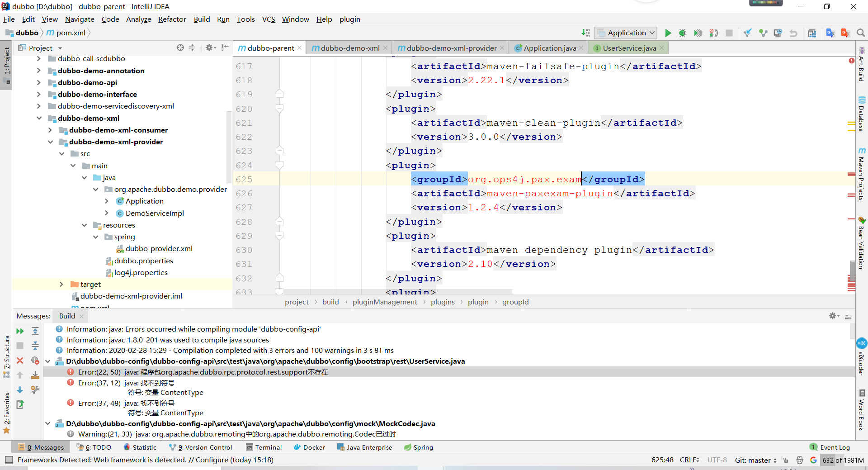Toggle tool window bars button in status bar corner
The width and height of the screenshot is (868, 470).
(x=9, y=460)
